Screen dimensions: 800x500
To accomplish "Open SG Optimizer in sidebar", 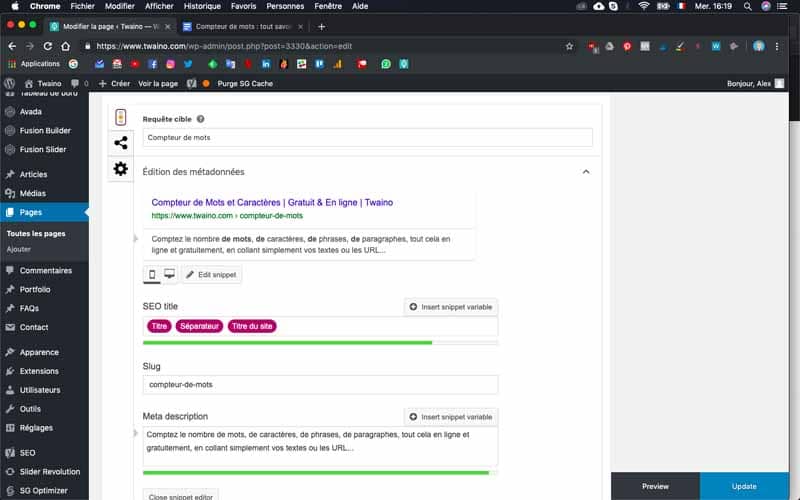I will [x=44, y=490].
